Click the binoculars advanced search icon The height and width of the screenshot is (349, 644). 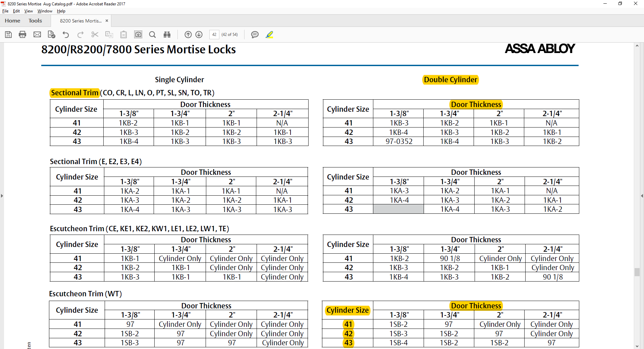167,35
